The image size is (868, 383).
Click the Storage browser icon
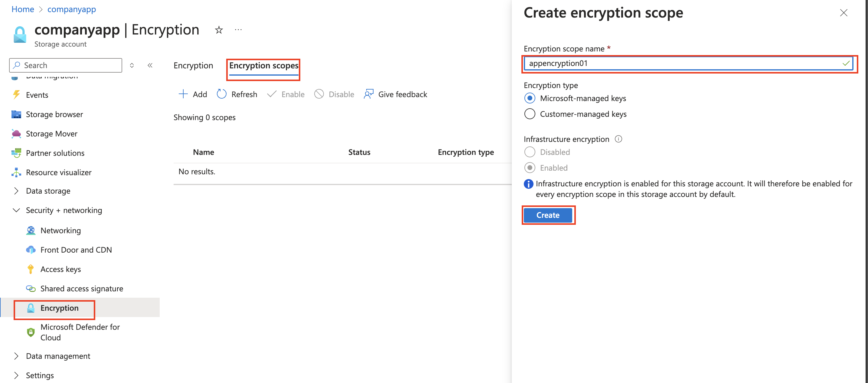point(16,114)
